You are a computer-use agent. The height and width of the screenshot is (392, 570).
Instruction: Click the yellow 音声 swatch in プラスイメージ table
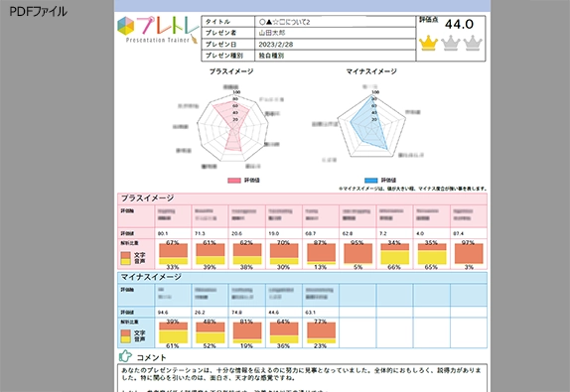[126, 262]
